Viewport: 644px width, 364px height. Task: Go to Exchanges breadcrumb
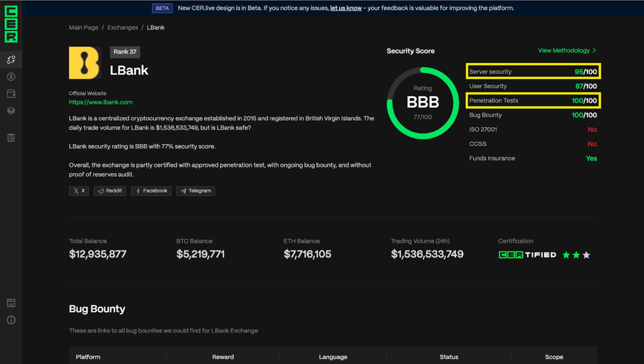(x=122, y=28)
